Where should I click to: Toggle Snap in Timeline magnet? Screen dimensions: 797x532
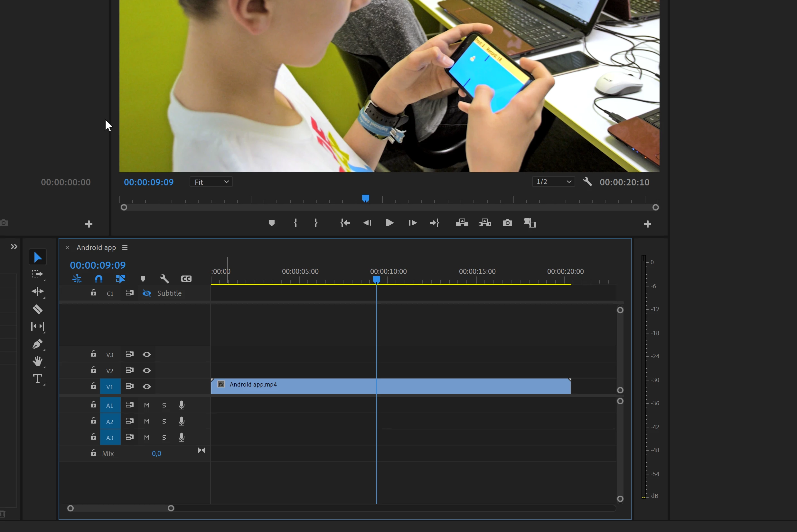98,279
